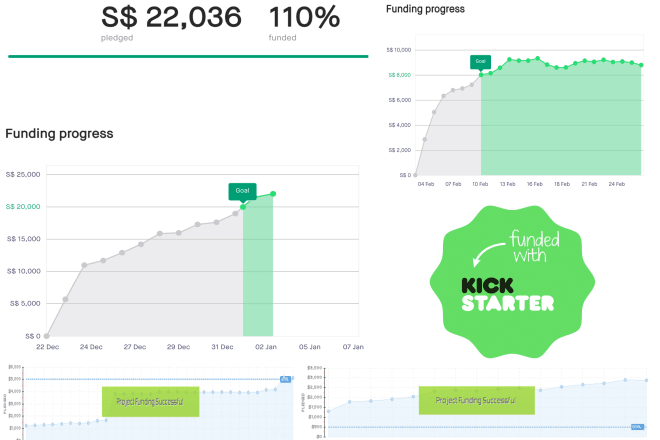Click the 21 Feb date label
The image size is (660, 440).
[x=589, y=184]
